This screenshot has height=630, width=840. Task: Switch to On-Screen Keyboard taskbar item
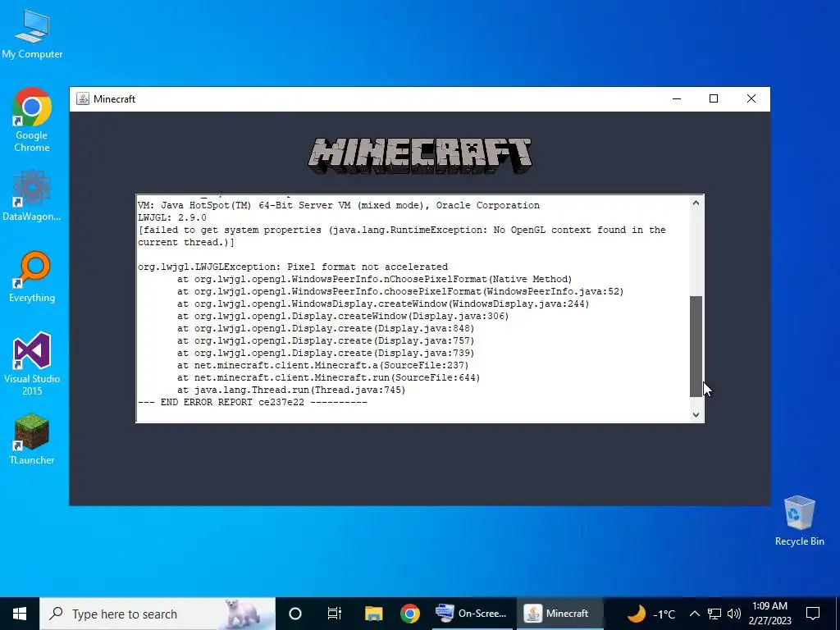pyautogui.click(x=472, y=614)
